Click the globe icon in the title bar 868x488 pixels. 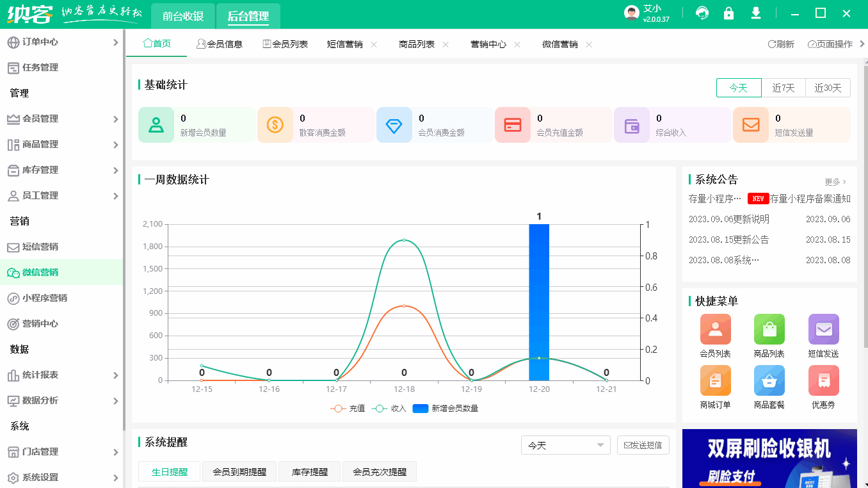tap(702, 13)
